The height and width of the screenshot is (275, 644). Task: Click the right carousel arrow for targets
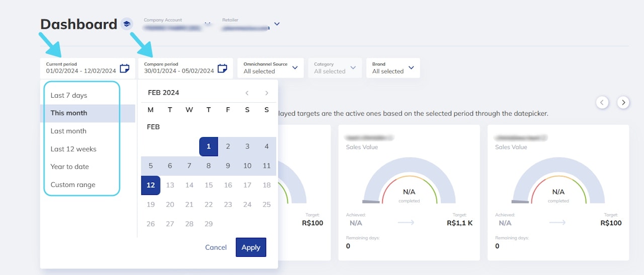click(x=623, y=102)
